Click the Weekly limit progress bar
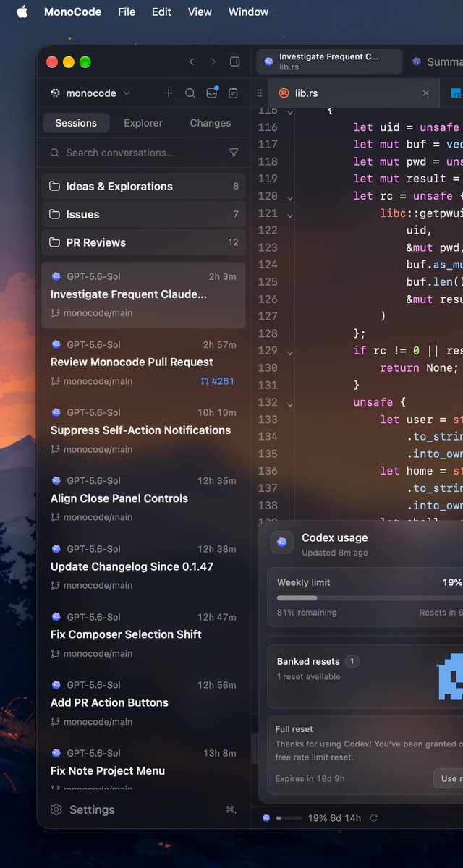Image resolution: width=463 pixels, height=868 pixels. coord(370,598)
